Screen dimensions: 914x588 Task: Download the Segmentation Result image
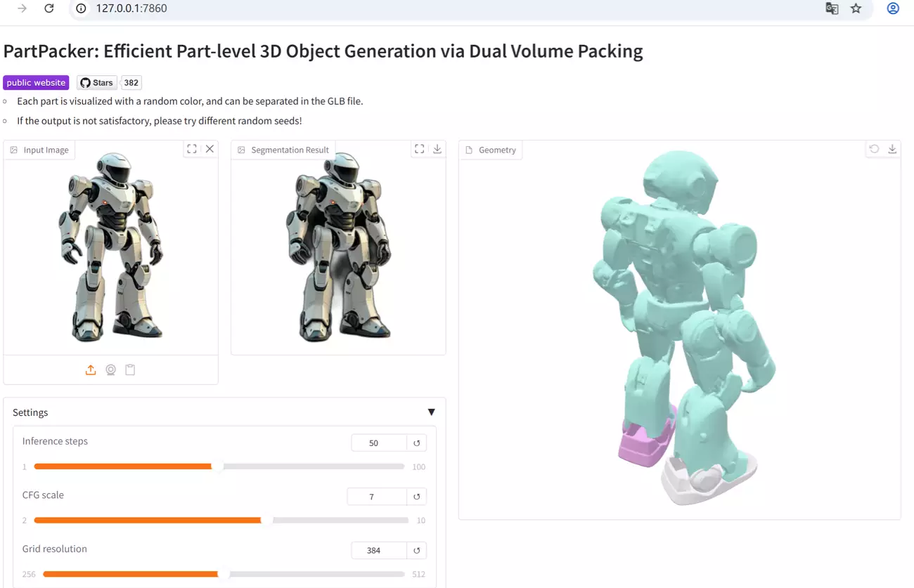pyautogui.click(x=437, y=149)
